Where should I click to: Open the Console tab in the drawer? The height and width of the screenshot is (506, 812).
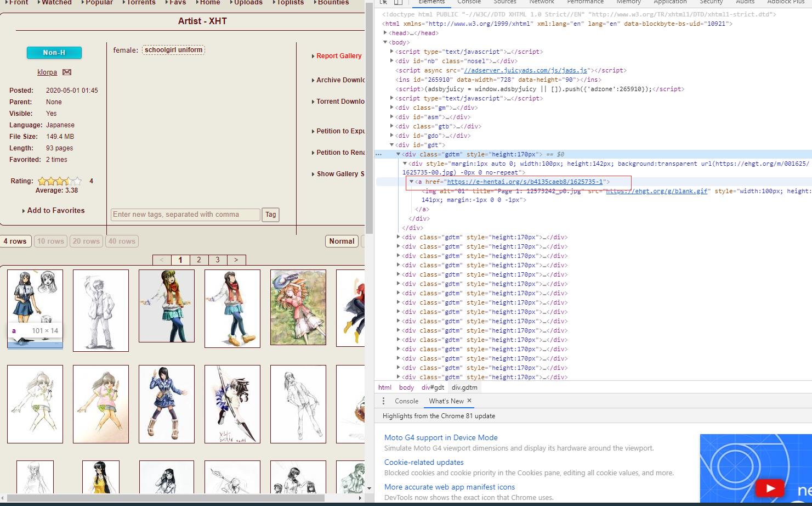[406, 401]
